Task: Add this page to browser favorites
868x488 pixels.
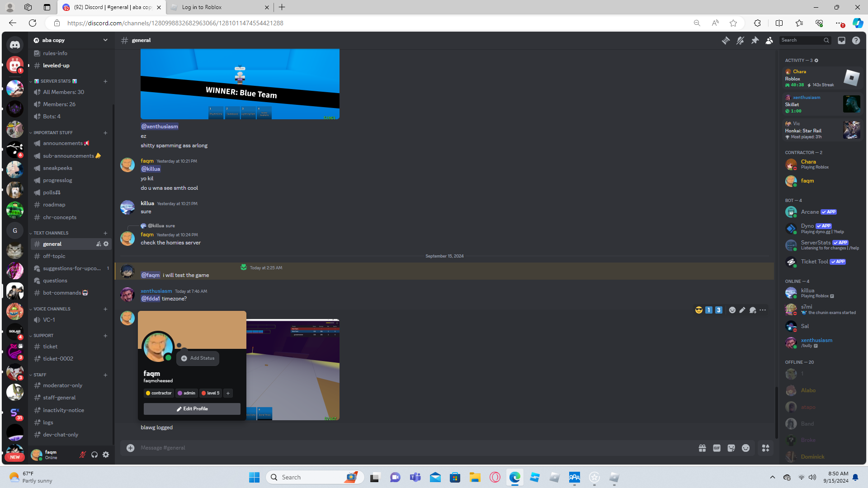Action: (733, 23)
